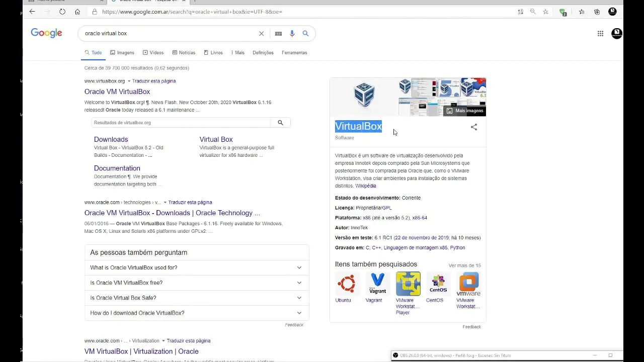Image resolution: width=644 pixels, height=362 pixels.
Task: Open the GPL license link
Action: (387, 208)
